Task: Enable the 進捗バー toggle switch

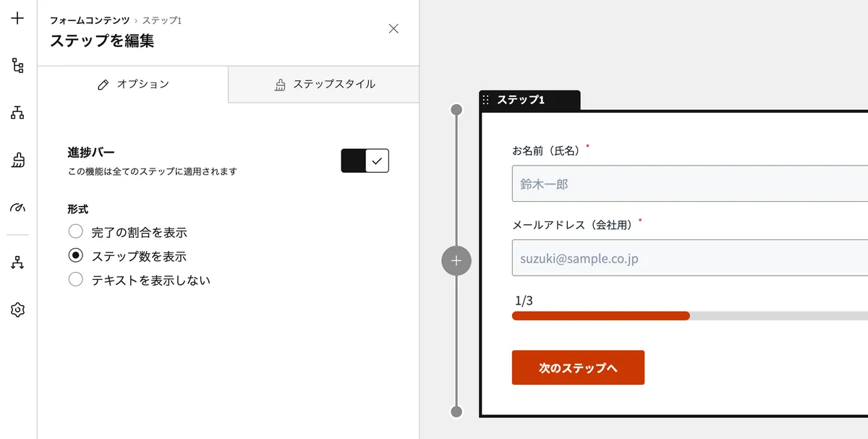Action: tap(365, 160)
